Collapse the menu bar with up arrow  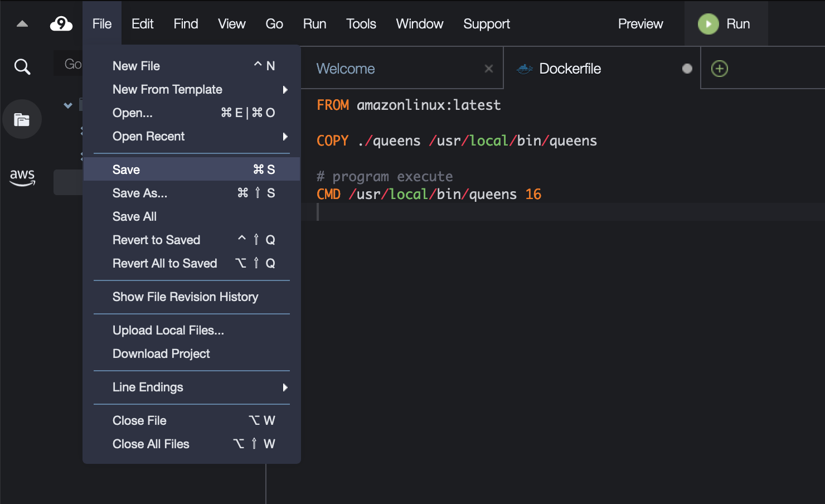coord(22,24)
